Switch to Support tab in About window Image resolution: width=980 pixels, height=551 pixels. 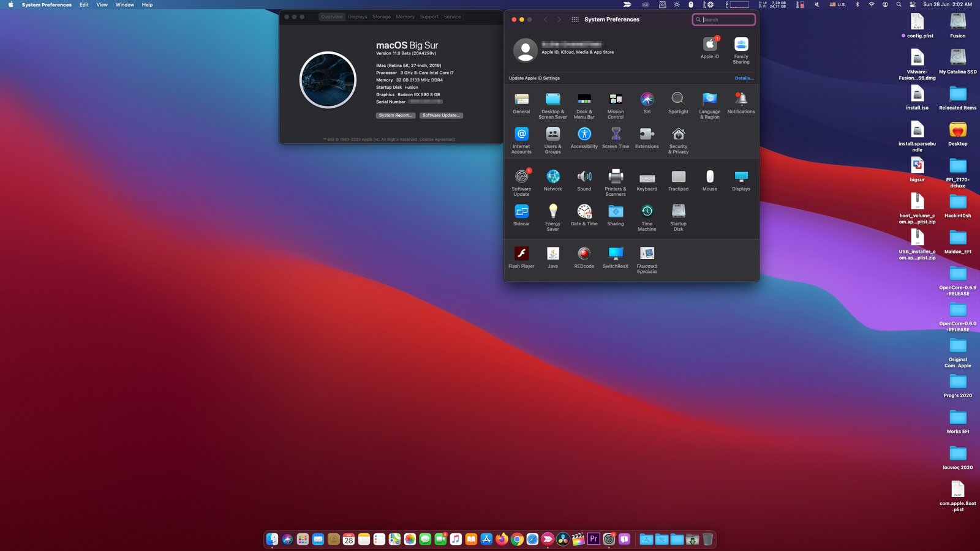pos(429,17)
